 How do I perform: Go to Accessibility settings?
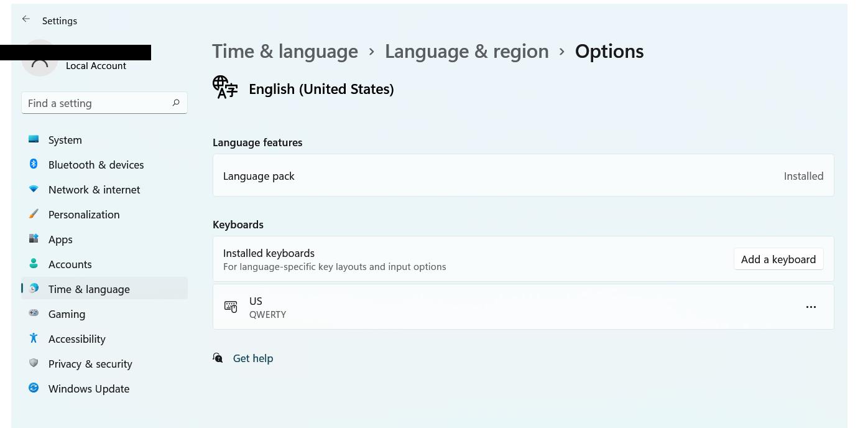pyautogui.click(x=104, y=339)
